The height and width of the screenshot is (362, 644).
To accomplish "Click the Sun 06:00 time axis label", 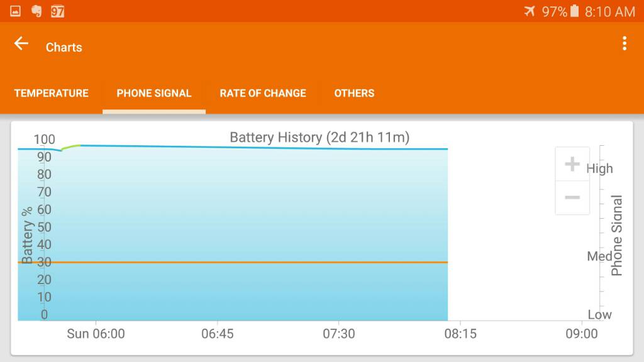I will [x=96, y=334].
